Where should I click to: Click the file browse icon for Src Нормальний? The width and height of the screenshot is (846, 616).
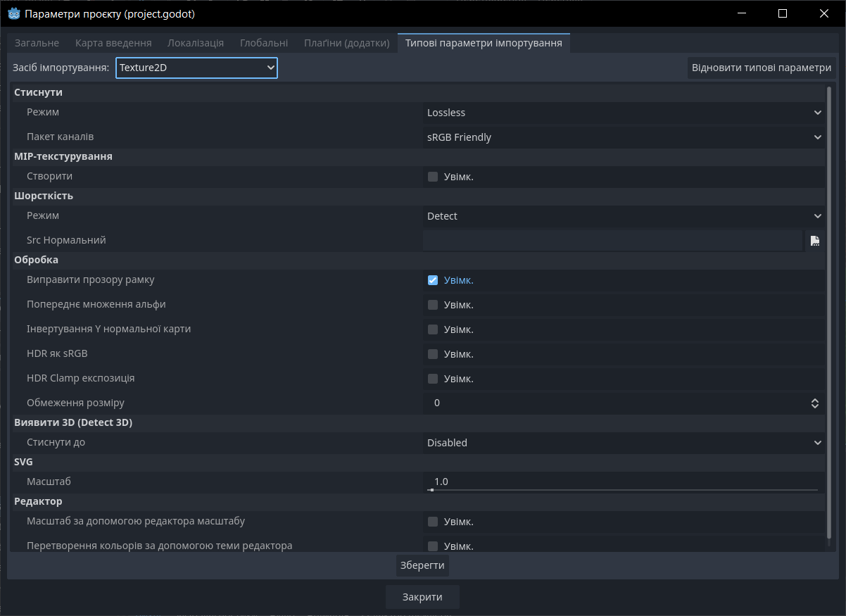(x=814, y=241)
